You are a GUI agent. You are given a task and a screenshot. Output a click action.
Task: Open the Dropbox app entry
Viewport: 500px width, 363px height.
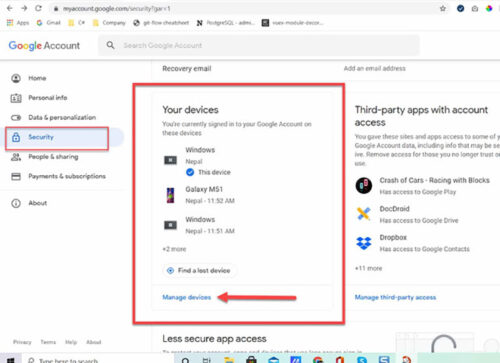[x=412, y=243]
